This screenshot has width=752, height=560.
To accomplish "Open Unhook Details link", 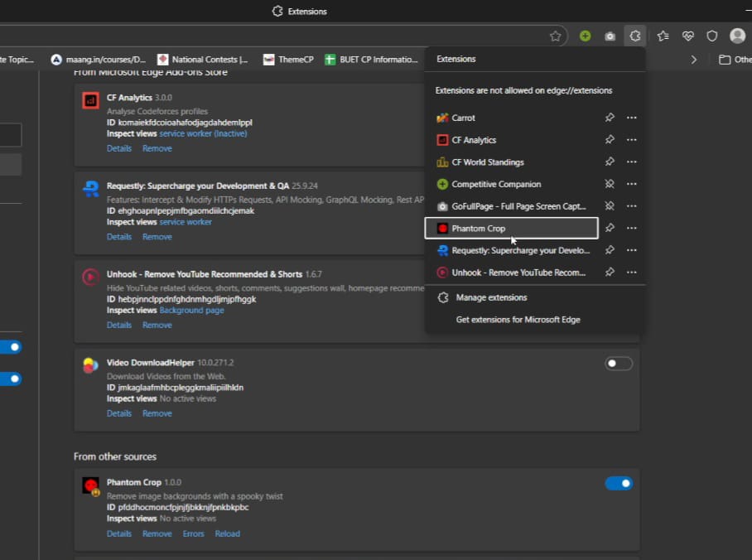I will click(119, 325).
